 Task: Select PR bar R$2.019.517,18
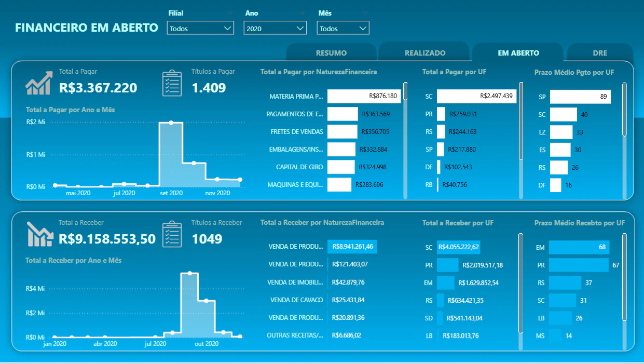click(448, 265)
